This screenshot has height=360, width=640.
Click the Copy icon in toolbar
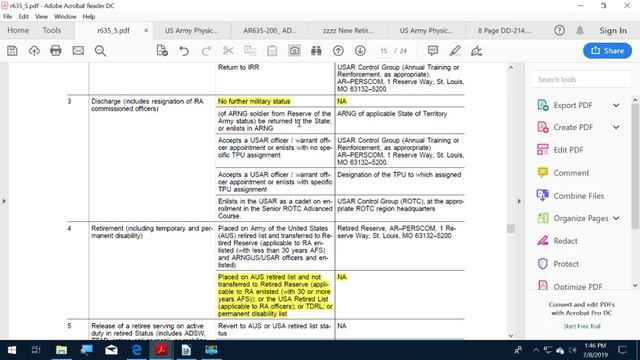250,51
